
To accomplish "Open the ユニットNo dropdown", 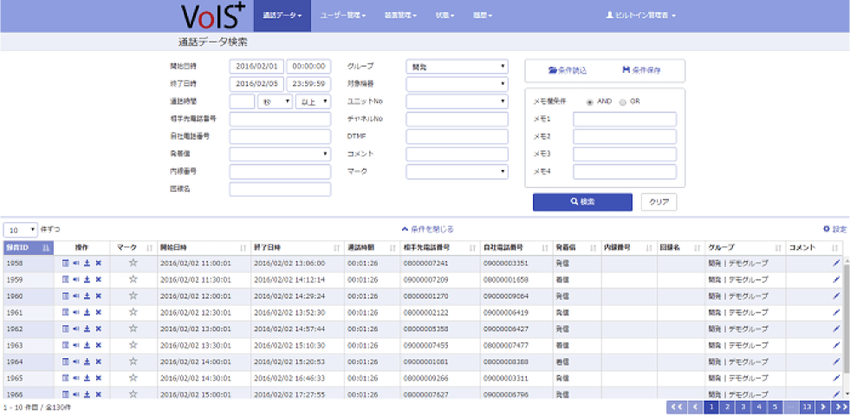I will click(457, 101).
